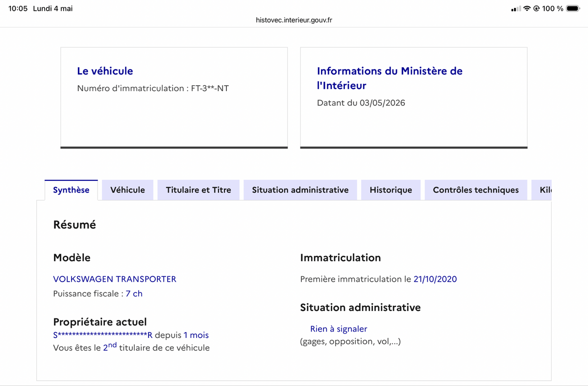
Task: Open the Contrôles techniques tab
Action: [476, 190]
